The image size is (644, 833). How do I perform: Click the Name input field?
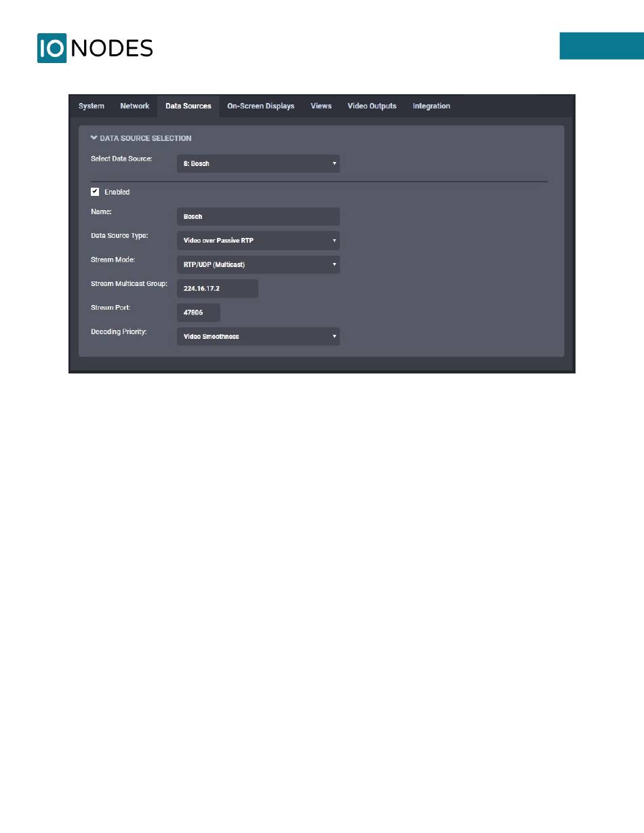pos(258,216)
